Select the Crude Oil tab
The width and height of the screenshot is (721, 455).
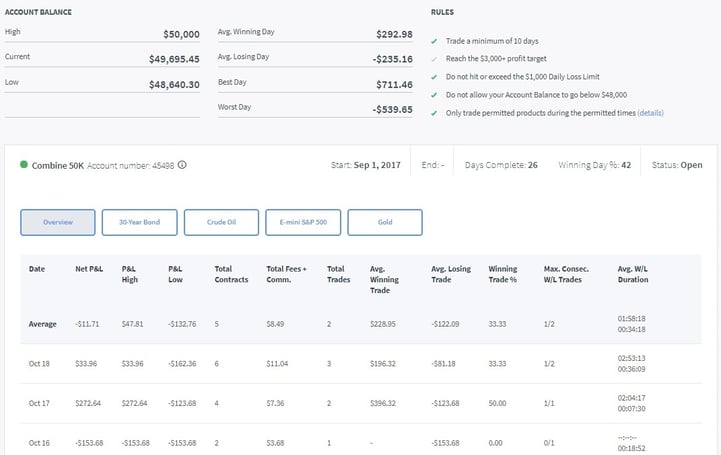click(x=221, y=222)
